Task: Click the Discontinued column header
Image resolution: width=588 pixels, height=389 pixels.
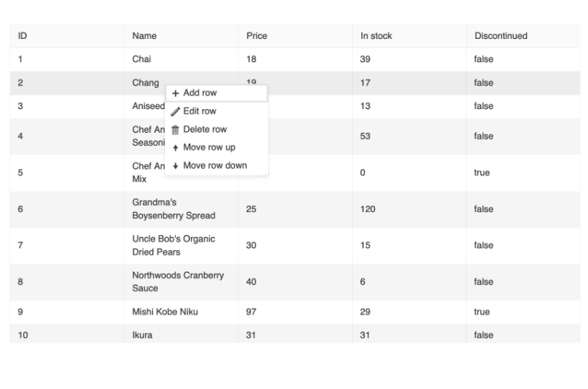Action: click(x=500, y=36)
